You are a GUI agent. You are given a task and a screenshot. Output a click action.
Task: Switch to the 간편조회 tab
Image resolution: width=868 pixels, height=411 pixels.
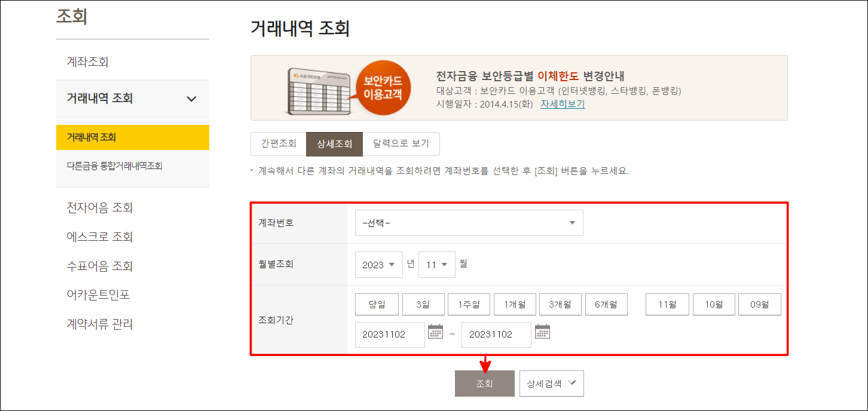tap(278, 143)
